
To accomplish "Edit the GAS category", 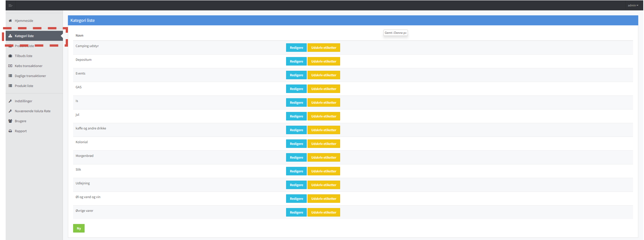I will [x=296, y=89].
